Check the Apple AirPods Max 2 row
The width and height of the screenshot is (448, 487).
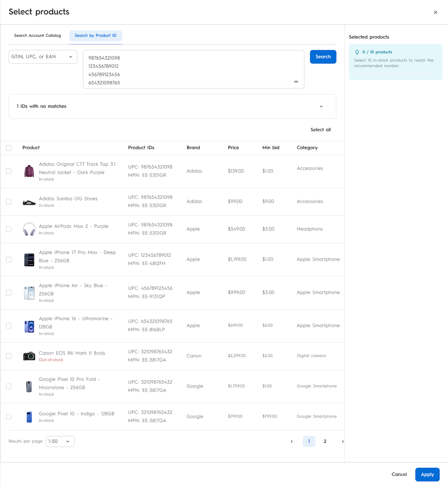9,229
